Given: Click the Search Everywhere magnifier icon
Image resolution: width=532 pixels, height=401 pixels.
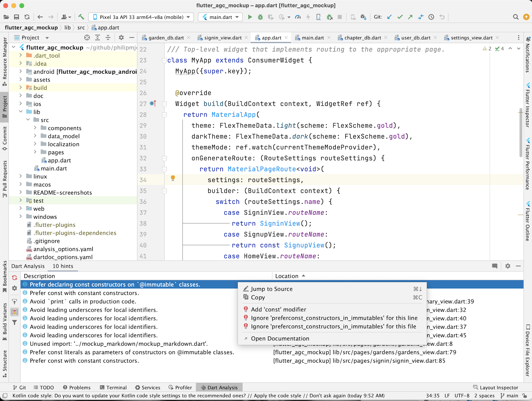Looking at the screenshot, I should coord(516,17).
